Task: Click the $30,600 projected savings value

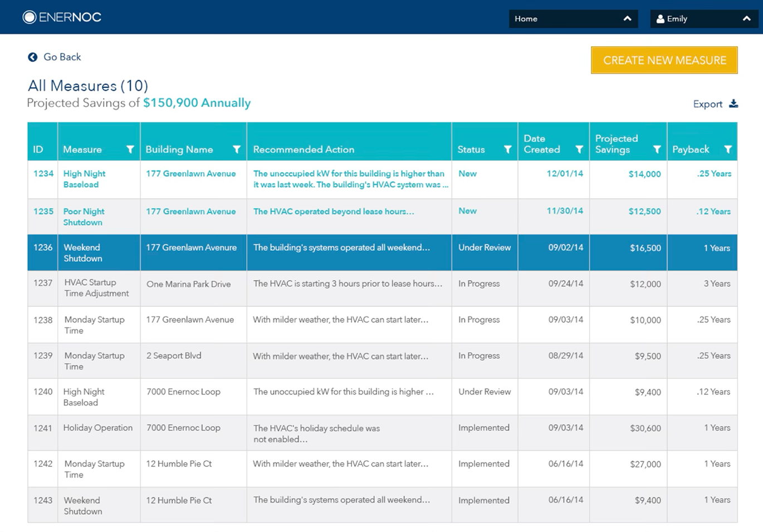Action: pyautogui.click(x=645, y=428)
